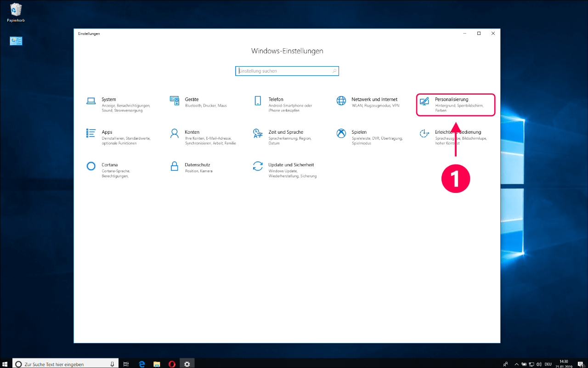Open File Explorer from the taskbar

[156, 364]
